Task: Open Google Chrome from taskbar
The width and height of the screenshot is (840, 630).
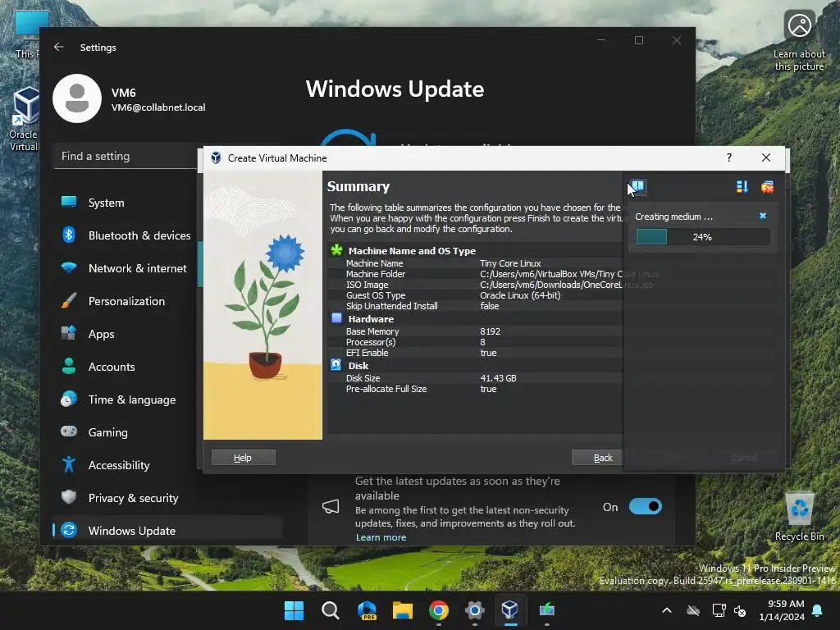Action: coord(438,610)
